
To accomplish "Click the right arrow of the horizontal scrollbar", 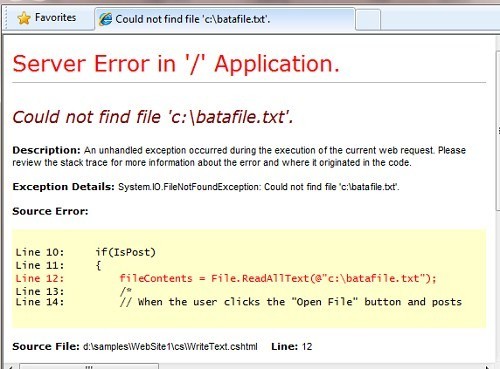I will tap(487, 367).
